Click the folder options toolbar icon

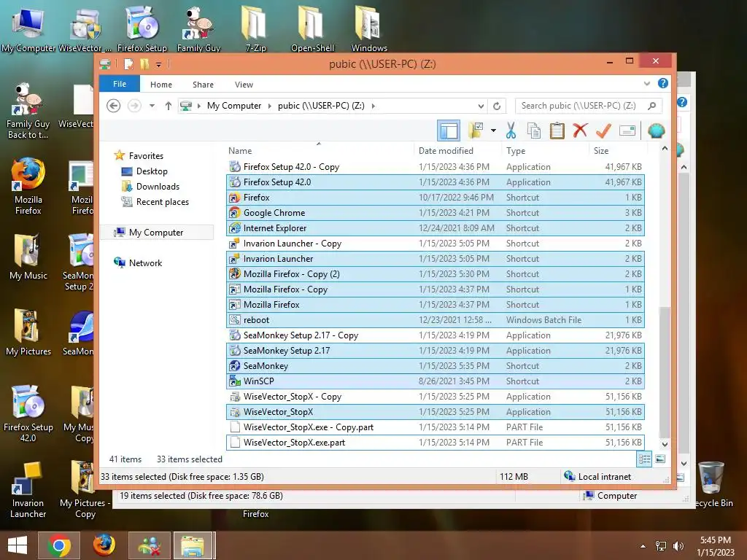click(476, 131)
